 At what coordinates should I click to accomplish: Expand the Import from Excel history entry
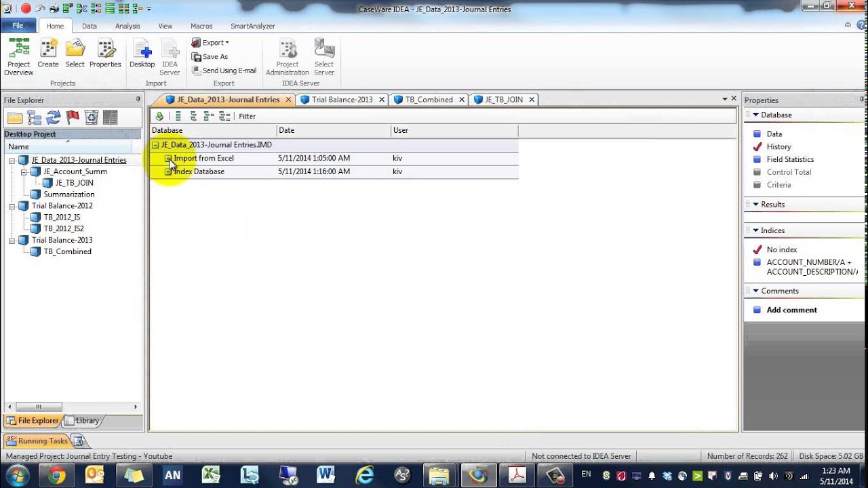(168, 159)
